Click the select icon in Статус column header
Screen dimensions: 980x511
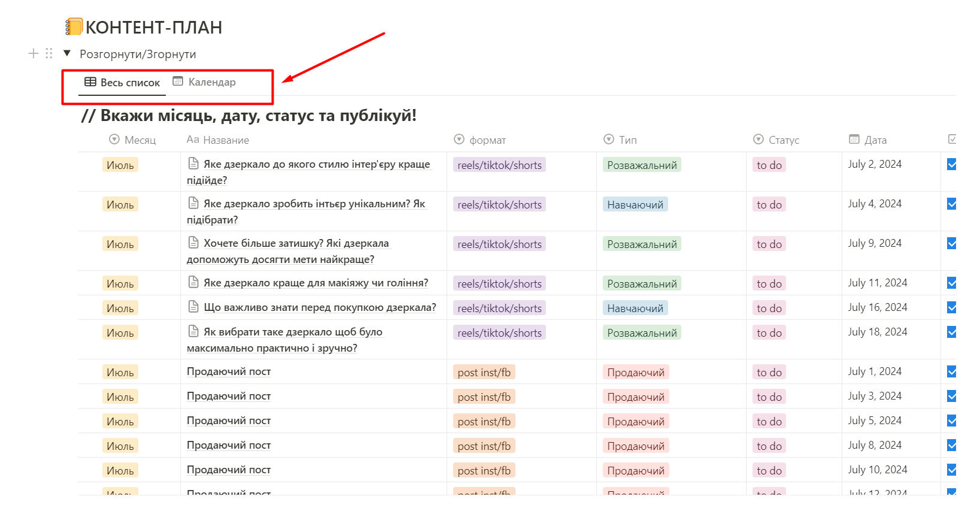[x=758, y=140]
